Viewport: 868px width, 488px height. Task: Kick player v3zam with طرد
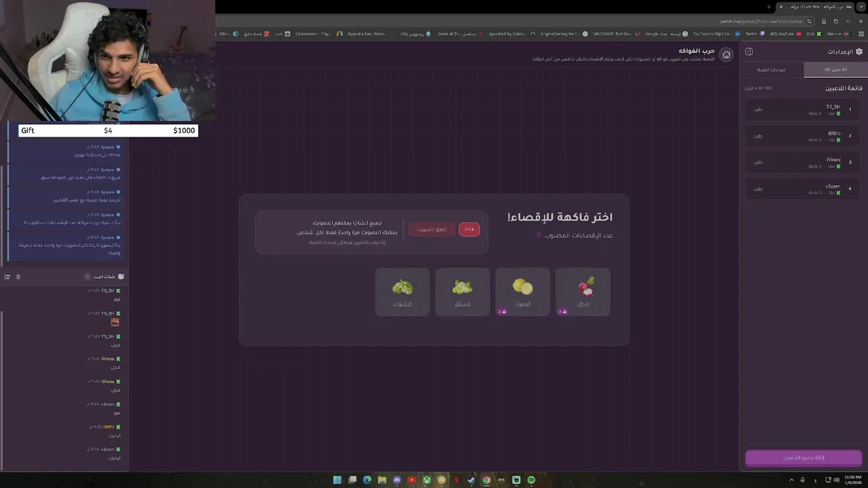pos(757,188)
